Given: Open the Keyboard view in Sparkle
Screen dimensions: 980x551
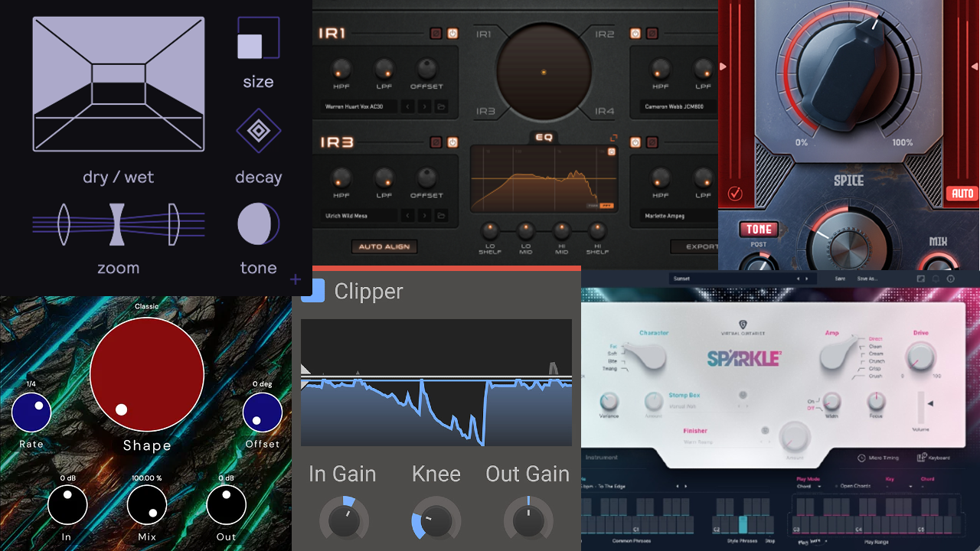Looking at the screenshot, I should tap(933, 458).
